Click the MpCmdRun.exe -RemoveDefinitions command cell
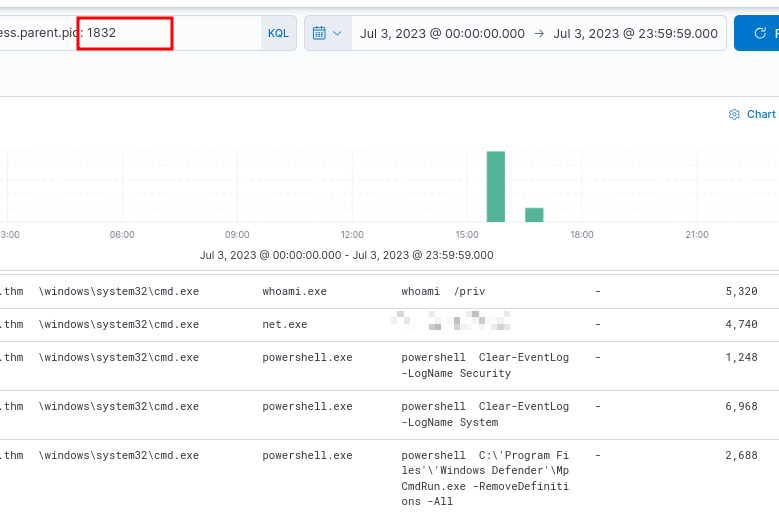779x515 pixels. (x=485, y=478)
